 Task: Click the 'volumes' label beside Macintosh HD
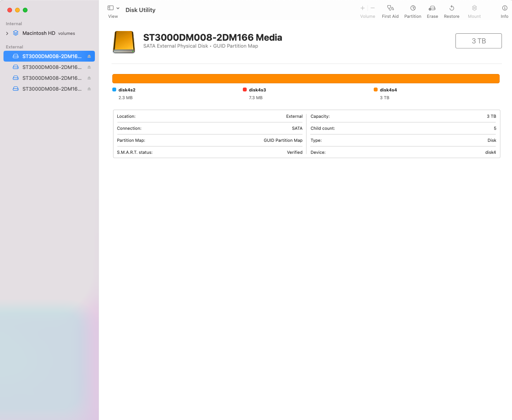coord(67,33)
